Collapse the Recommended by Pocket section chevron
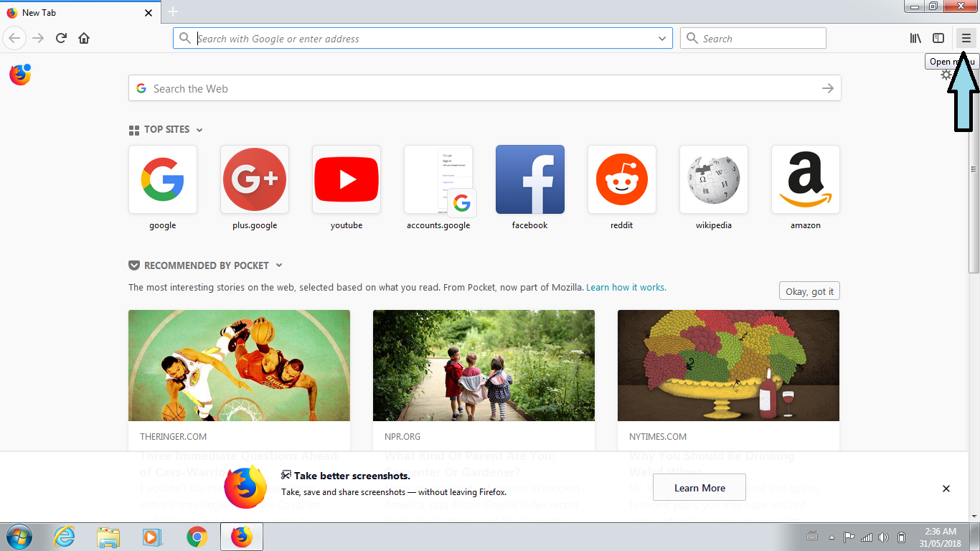 click(x=279, y=265)
